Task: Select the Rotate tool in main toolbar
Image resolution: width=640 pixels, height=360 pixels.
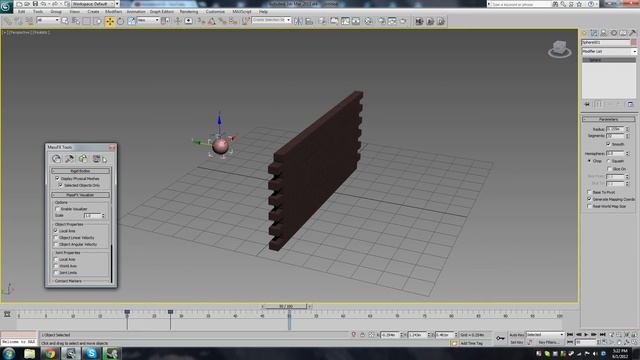Action: (120, 21)
